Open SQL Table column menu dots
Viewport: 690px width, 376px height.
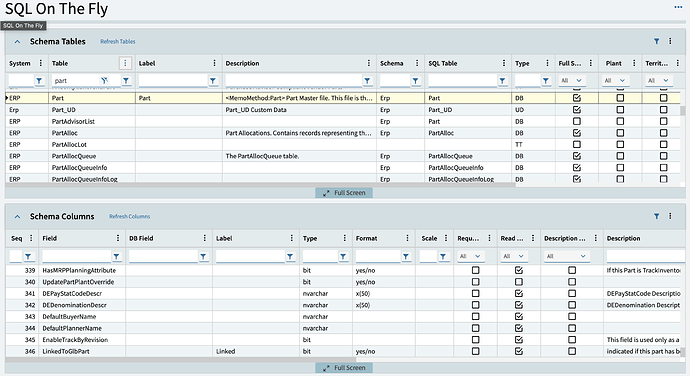(504, 63)
